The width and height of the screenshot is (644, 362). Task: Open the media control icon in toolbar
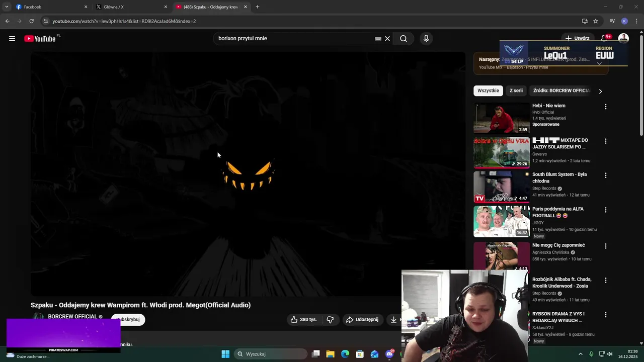coord(612,21)
